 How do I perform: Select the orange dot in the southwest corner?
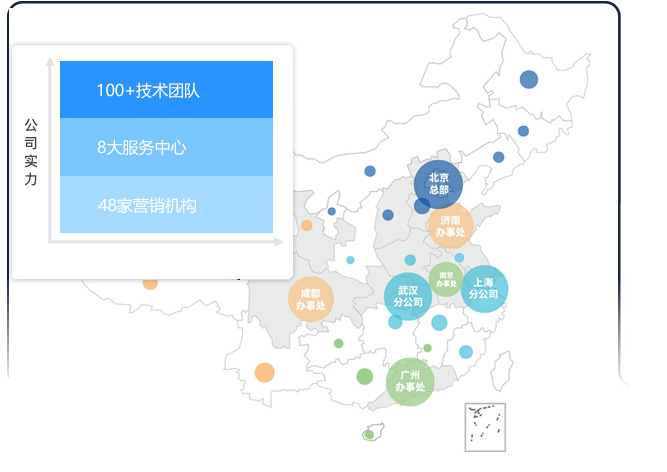pyautogui.click(x=264, y=372)
